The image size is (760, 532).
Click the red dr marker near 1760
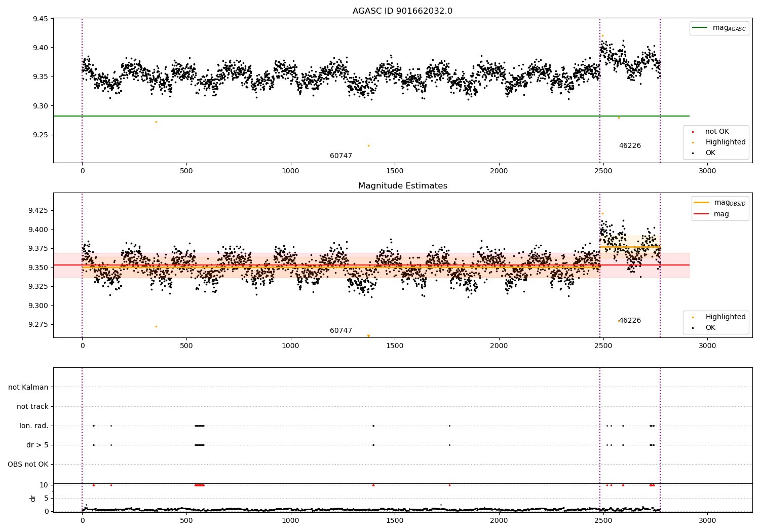tap(449, 485)
